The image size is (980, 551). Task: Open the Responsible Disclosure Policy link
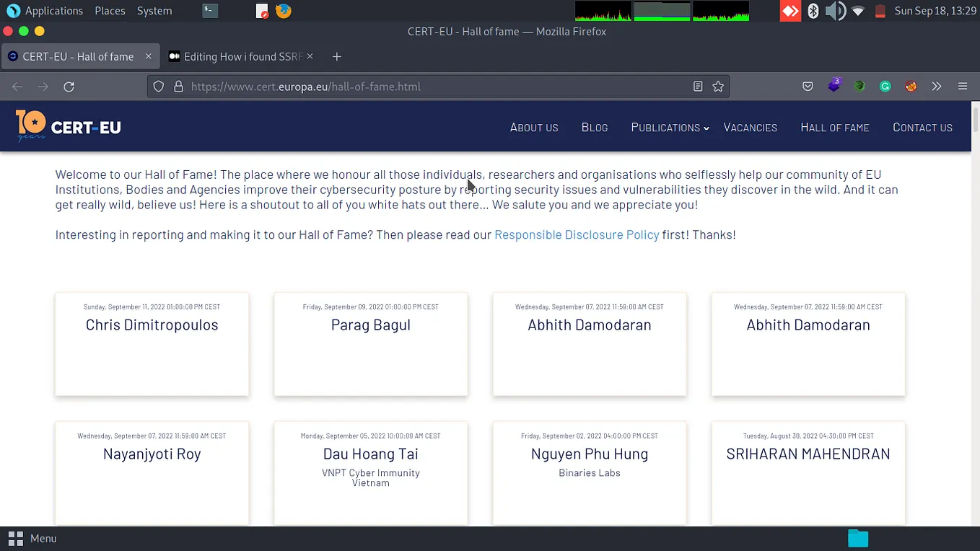click(577, 234)
